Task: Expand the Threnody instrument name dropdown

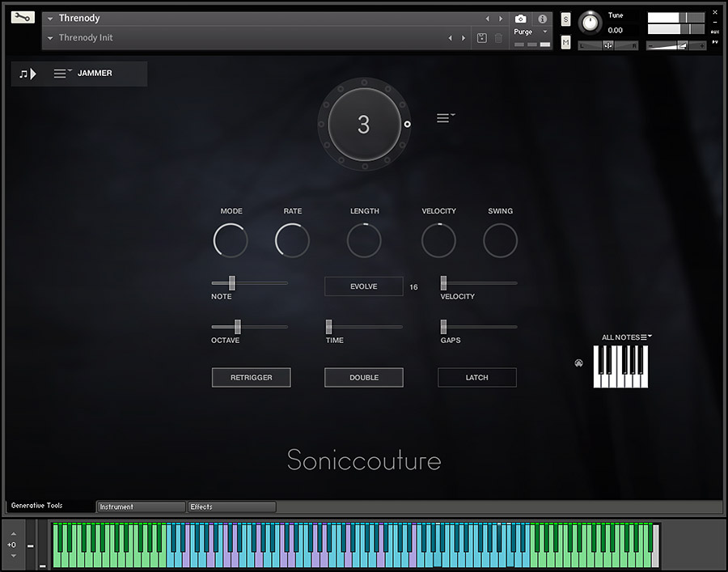Action: pyautogui.click(x=50, y=19)
